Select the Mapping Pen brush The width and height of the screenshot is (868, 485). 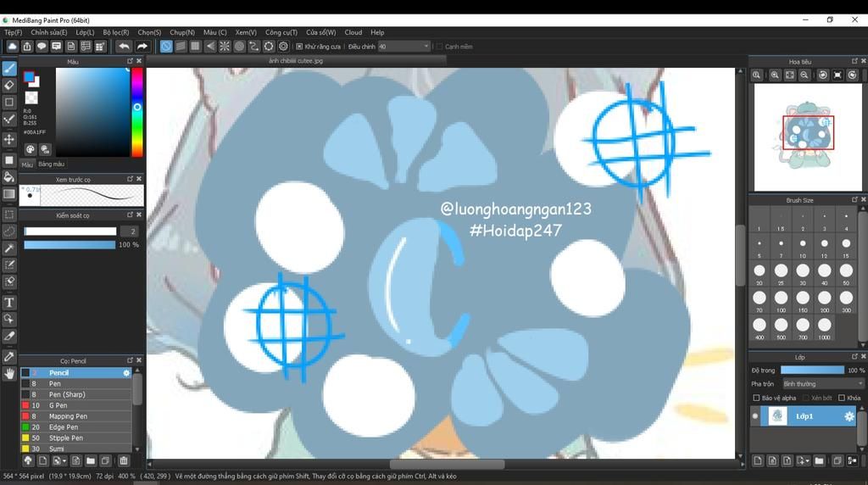76,416
